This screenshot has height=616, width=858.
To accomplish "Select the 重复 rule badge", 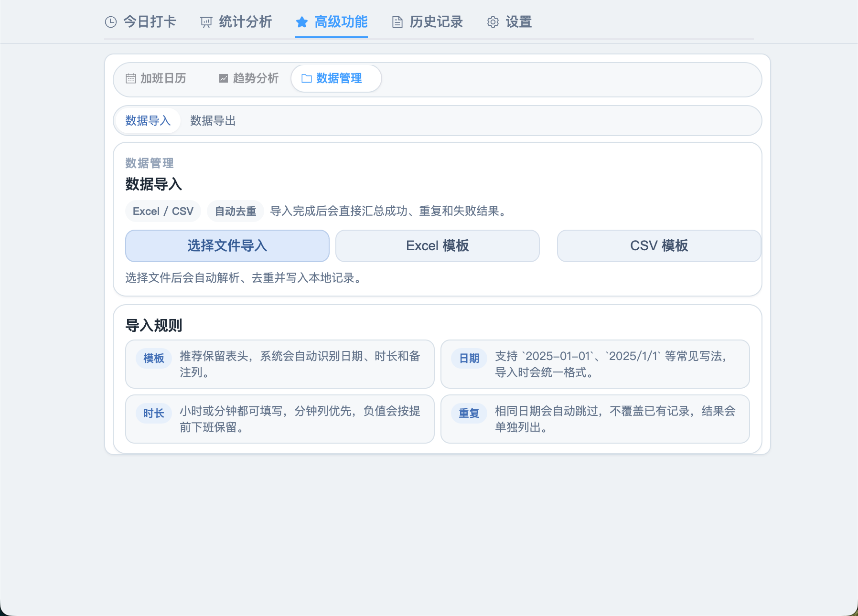I will tap(469, 413).
